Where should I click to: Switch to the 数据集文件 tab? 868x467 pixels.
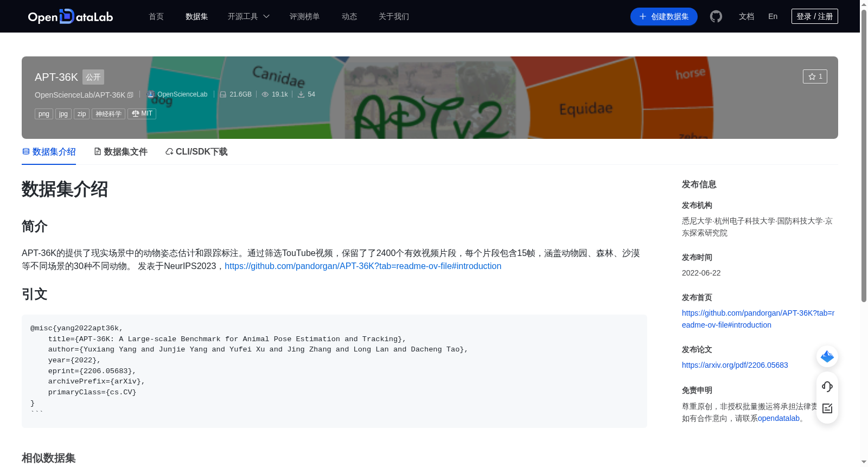tap(120, 152)
